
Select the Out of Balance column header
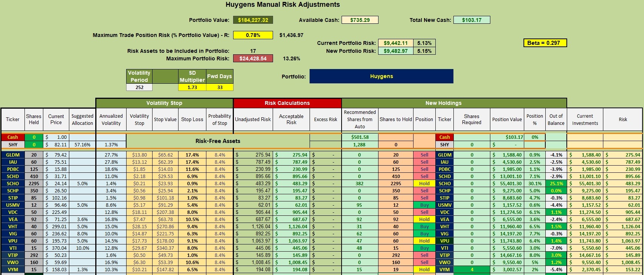[x=556, y=120]
